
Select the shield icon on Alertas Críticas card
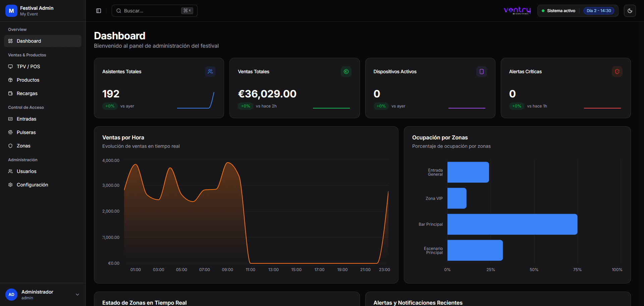pyautogui.click(x=617, y=72)
